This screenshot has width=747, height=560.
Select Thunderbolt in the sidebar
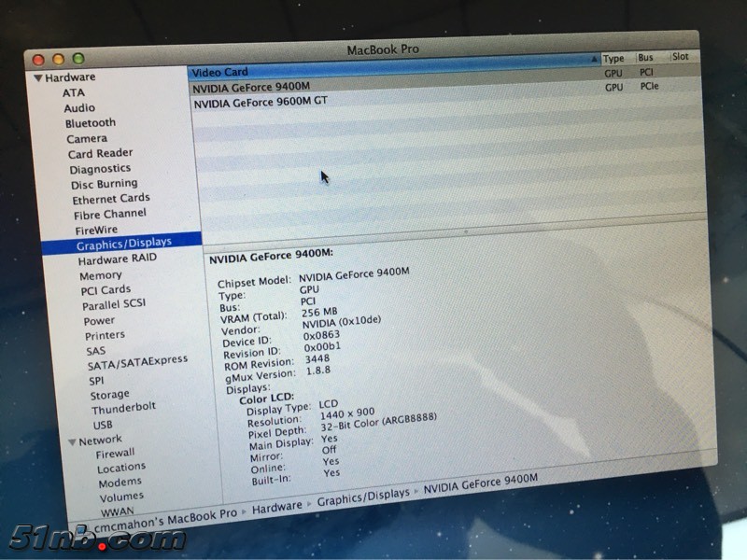coord(123,408)
